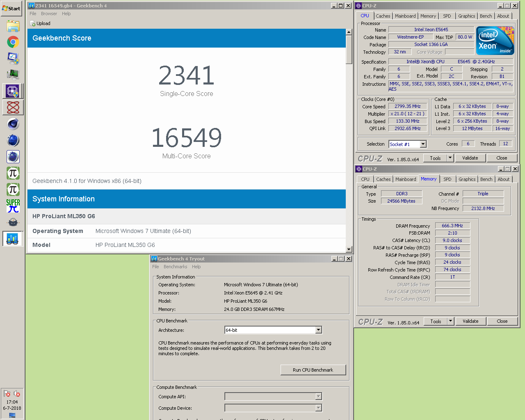Click Geekbench results scrollbar up arrow

point(349,32)
